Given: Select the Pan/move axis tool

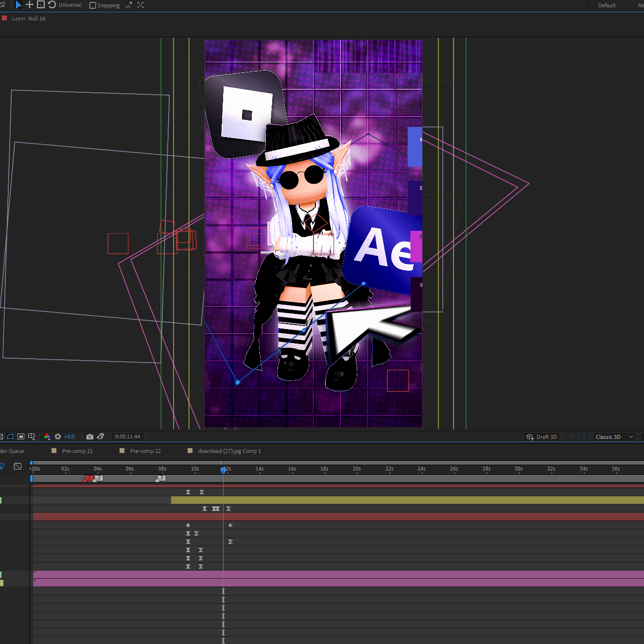Looking at the screenshot, I should (x=30, y=5).
